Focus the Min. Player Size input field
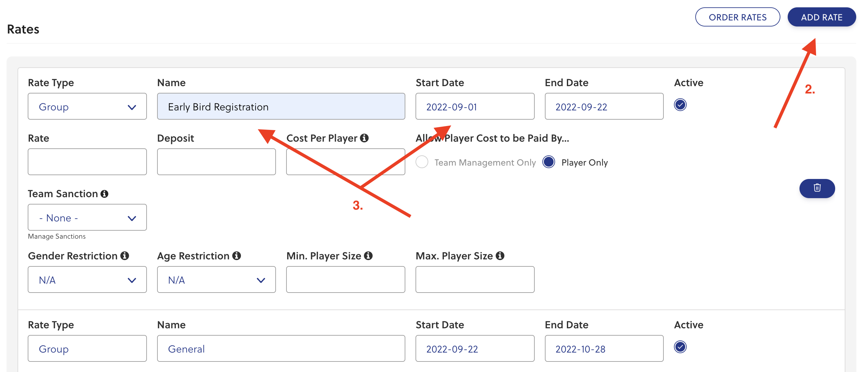The image size is (868, 372). [346, 279]
